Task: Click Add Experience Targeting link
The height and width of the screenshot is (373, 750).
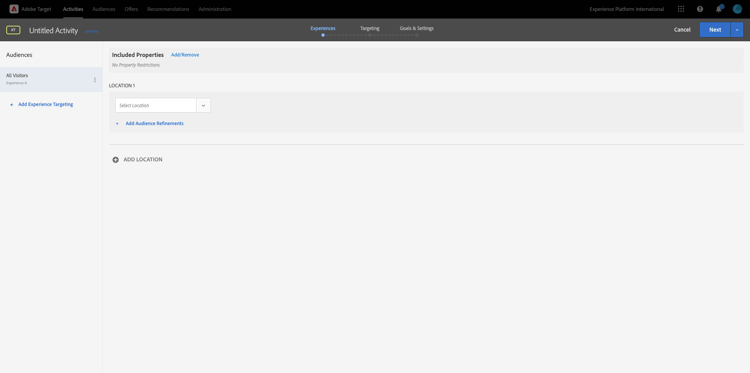Action: pyautogui.click(x=45, y=104)
